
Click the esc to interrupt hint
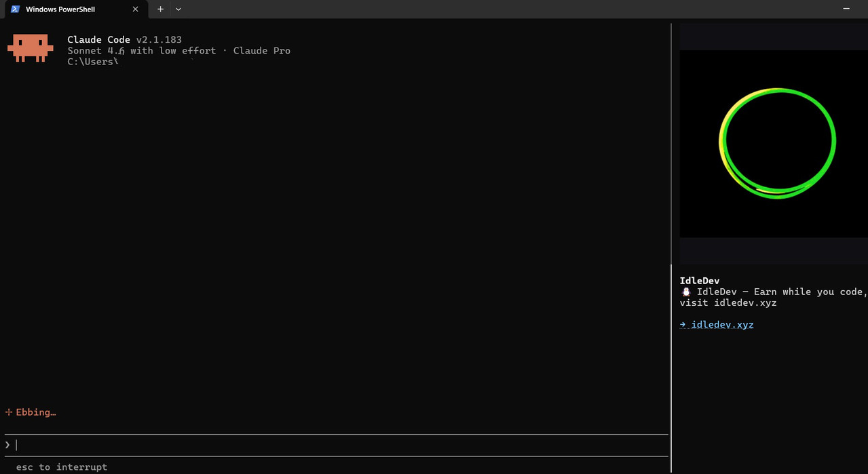coord(62,467)
